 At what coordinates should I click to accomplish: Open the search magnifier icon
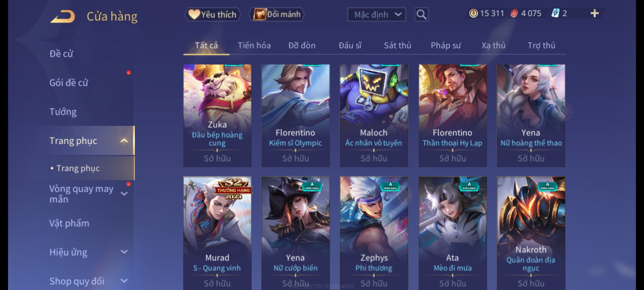point(421,15)
